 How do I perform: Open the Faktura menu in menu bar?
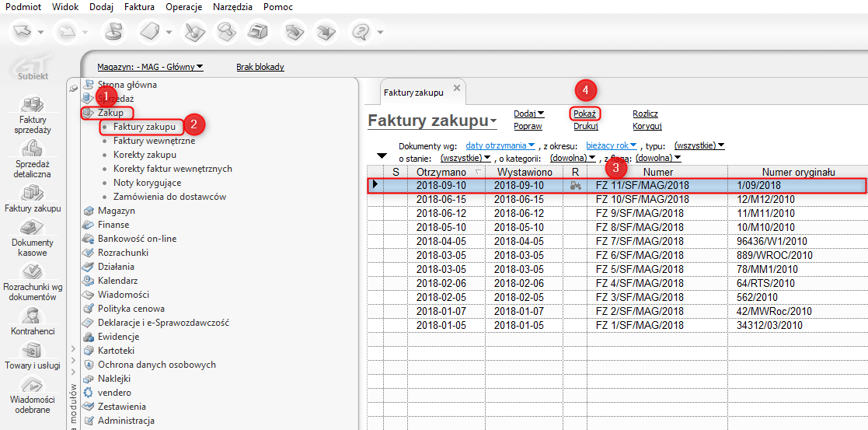coord(139,6)
